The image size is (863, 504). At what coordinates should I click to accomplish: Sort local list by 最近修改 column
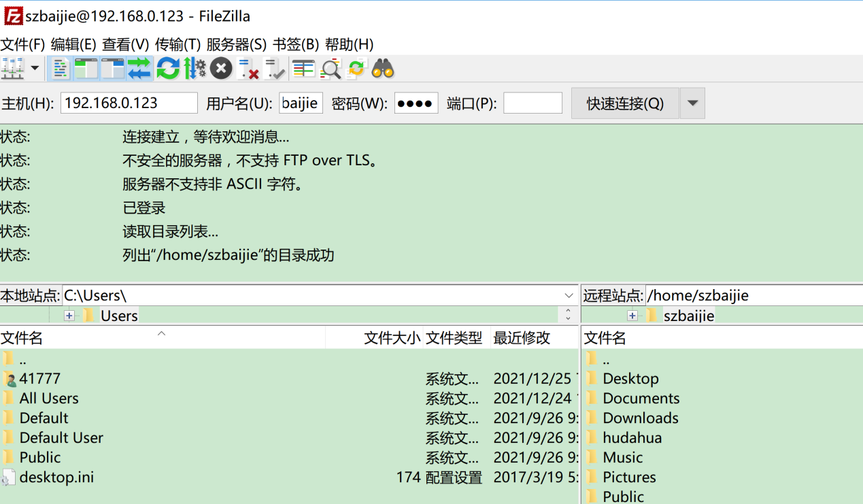[x=535, y=338]
